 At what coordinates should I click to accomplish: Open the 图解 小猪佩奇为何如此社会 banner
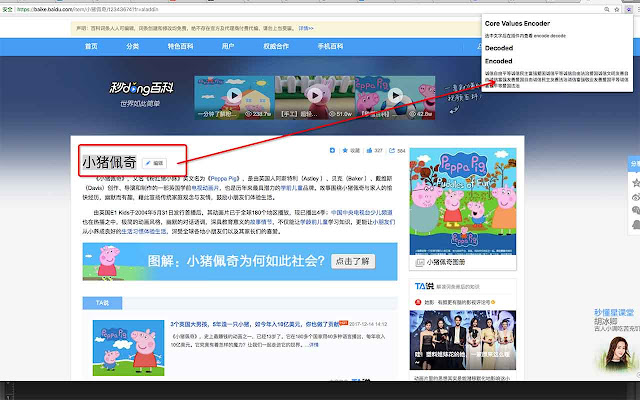(240, 262)
